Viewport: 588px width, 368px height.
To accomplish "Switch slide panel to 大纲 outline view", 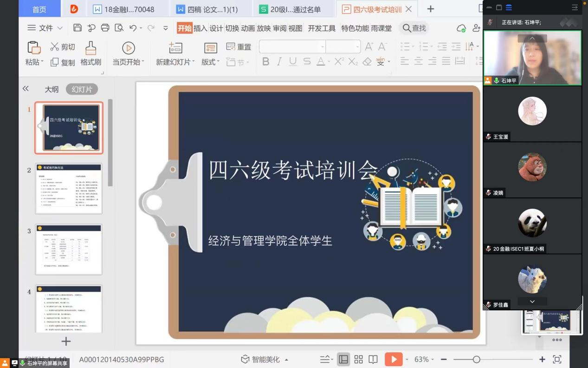I will pos(52,89).
